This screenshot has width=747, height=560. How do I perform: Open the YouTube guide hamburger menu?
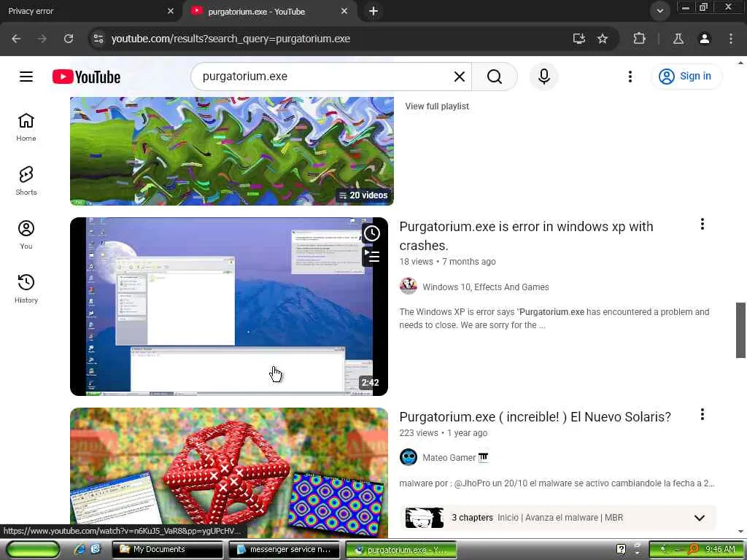pyautogui.click(x=26, y=77)
